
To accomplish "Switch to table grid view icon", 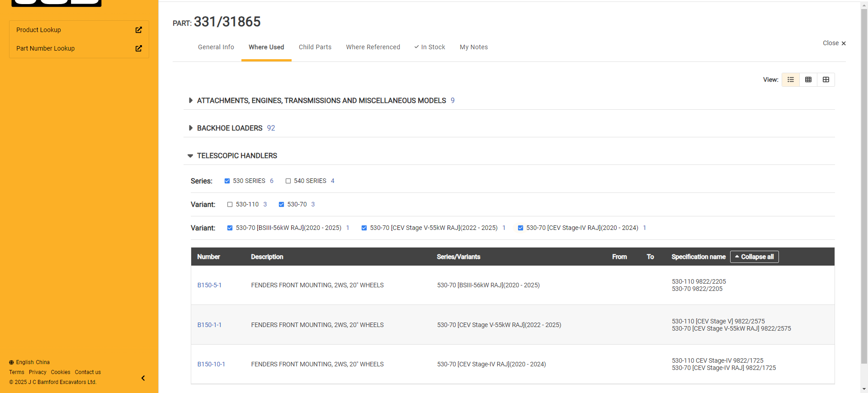I will click(x=808, y=80).
